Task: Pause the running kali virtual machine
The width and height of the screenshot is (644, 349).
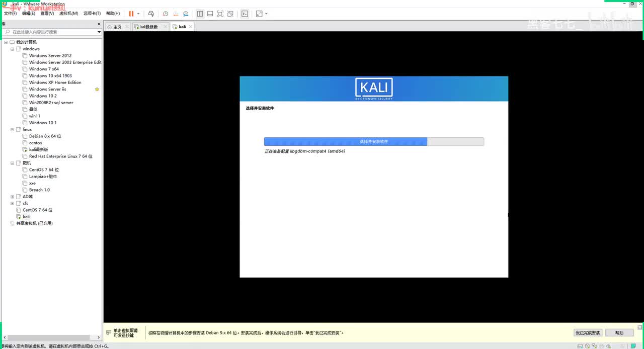Action: [x=131, y=14]
